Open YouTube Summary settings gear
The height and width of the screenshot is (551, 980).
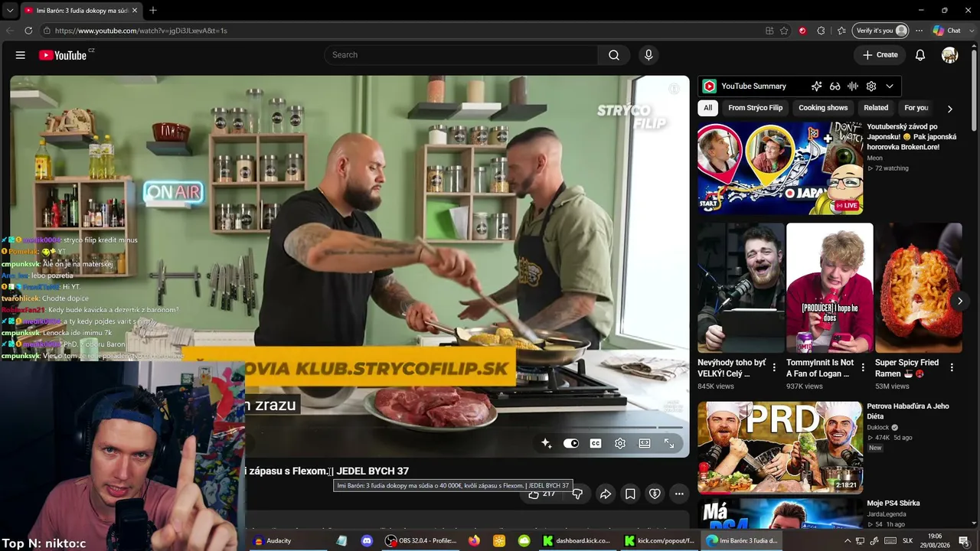(x=871, y=86)
